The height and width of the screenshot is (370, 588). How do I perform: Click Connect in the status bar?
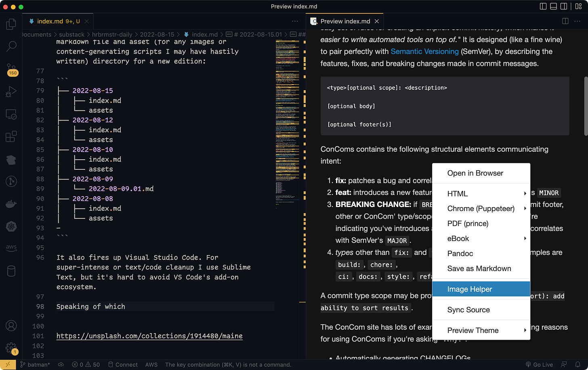pos(123,365)
